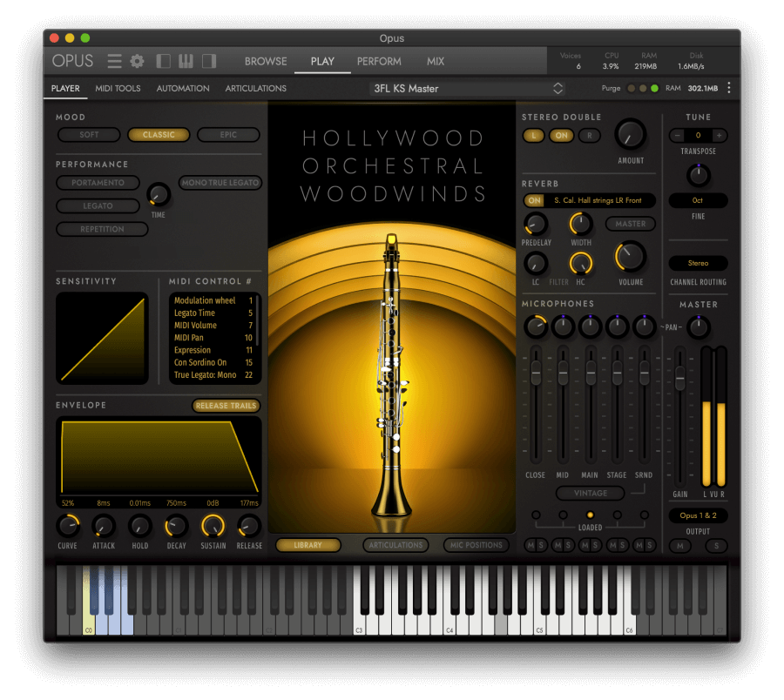
Task: Click the Main mic loaded indicator dot
Action: point(590,515)
